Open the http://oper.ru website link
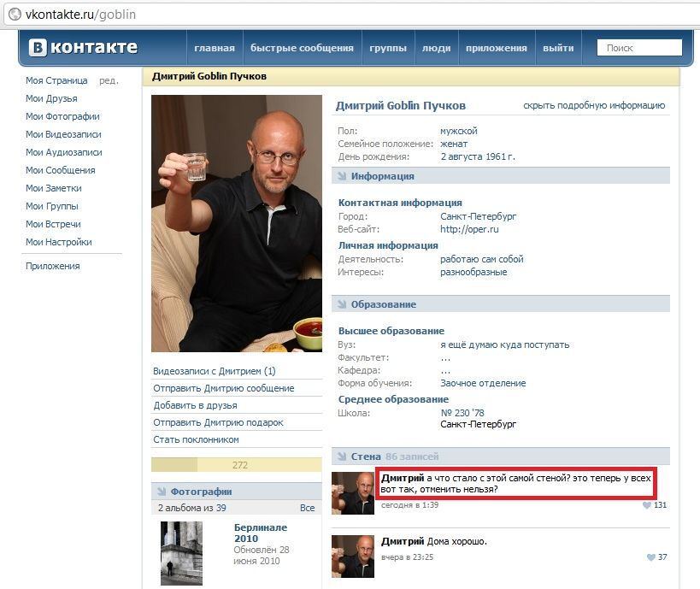 pyautogui.click(x=469, y=229)
